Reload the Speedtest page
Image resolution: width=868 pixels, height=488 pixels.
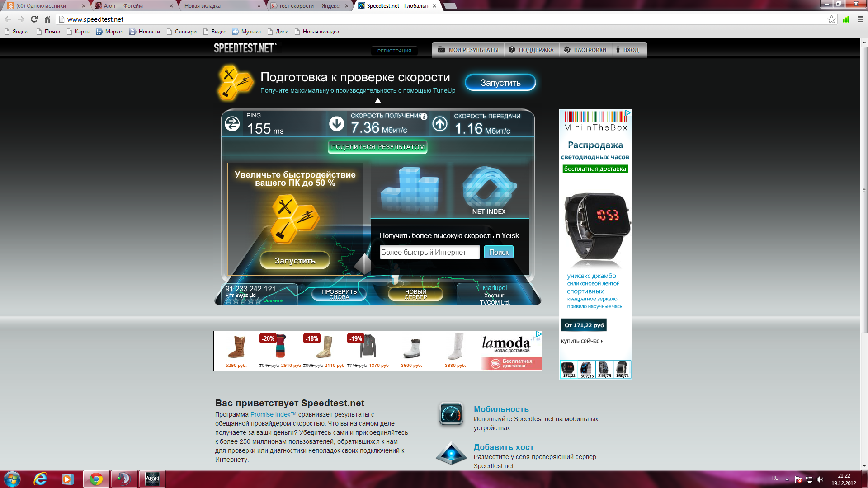[34, 19]
